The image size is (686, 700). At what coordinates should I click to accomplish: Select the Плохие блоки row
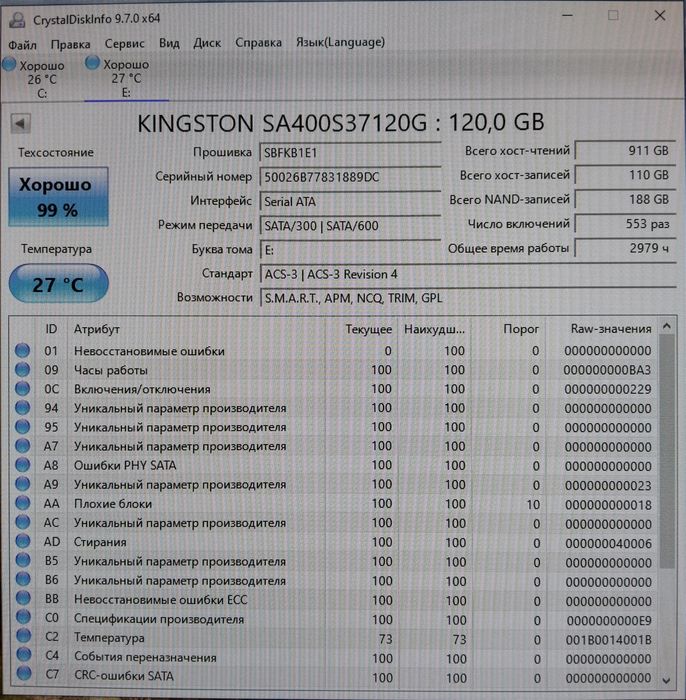334,504
